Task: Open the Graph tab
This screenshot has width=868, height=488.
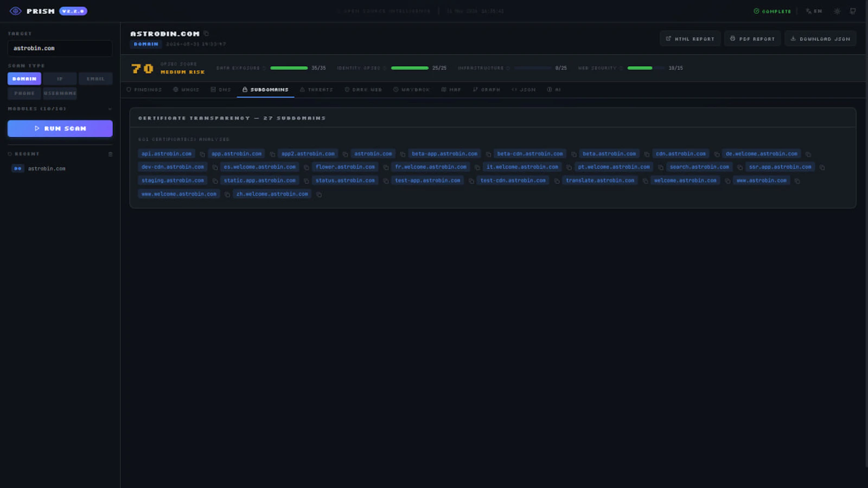Action: tap(486, 89)
